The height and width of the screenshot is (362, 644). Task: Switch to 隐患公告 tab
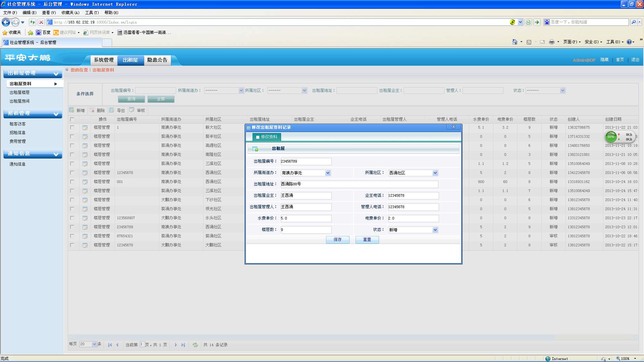[x=157, y=60]
